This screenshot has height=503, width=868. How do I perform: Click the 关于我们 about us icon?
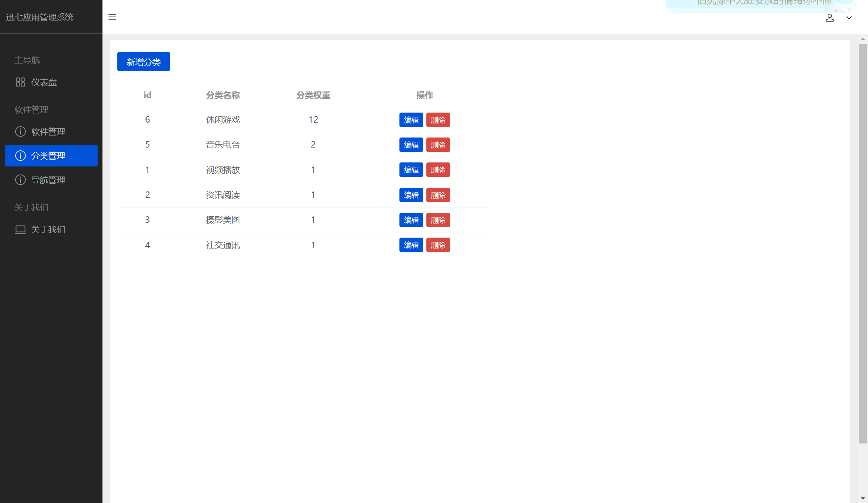click(20, 229)
